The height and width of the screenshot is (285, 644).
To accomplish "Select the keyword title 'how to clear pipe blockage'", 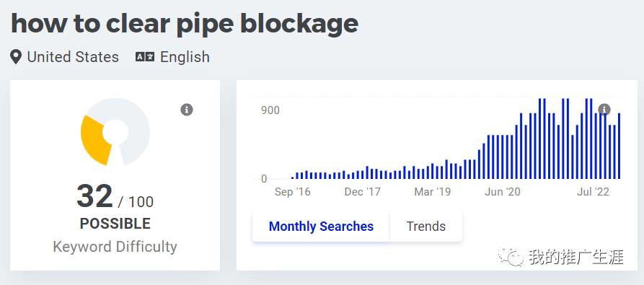I will coord(185,23).
